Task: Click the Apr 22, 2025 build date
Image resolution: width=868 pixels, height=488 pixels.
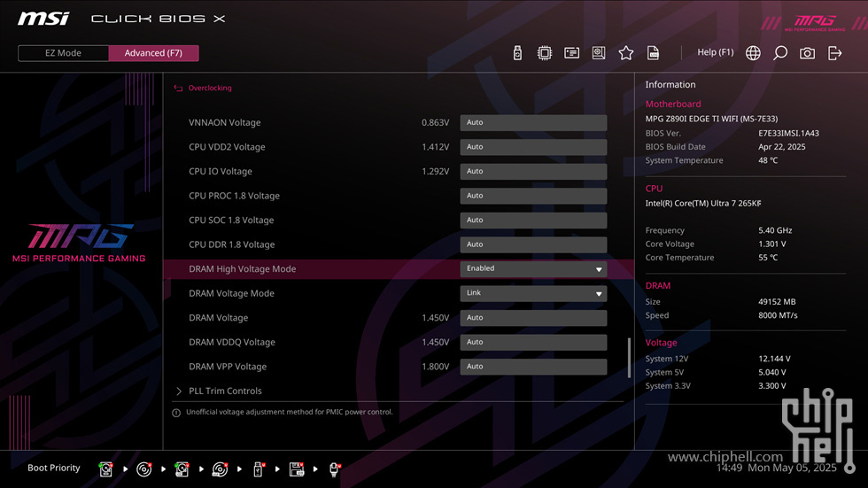Action: [781, 147]
